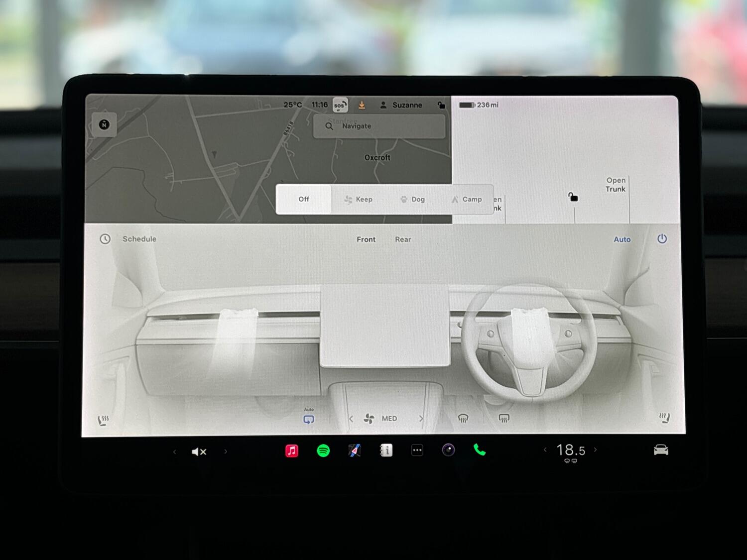Open the Apple Music app
Image resolution: width=747 pixels, height=560 pixels.
pos(292,451)
